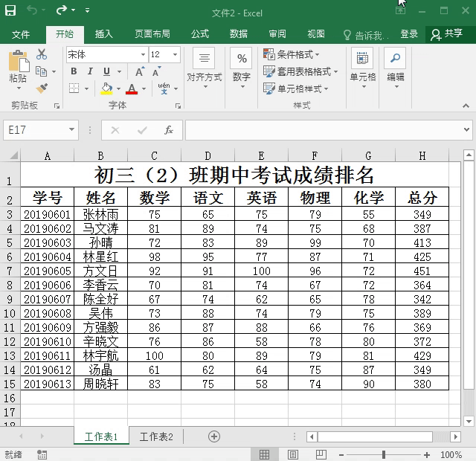Click the New Sheet plus button
Screen dimensions: 476x461
click(214, 436)
